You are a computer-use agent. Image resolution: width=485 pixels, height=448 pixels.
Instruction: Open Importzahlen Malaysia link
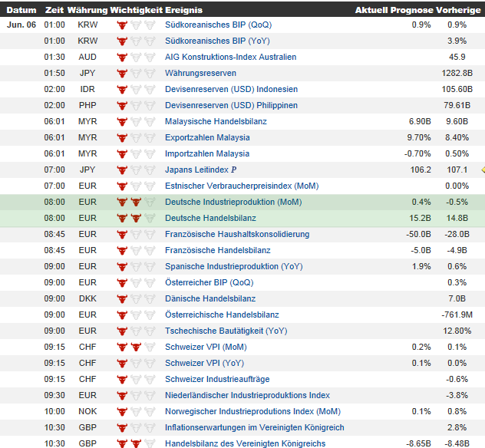click(x=207, y=153)
